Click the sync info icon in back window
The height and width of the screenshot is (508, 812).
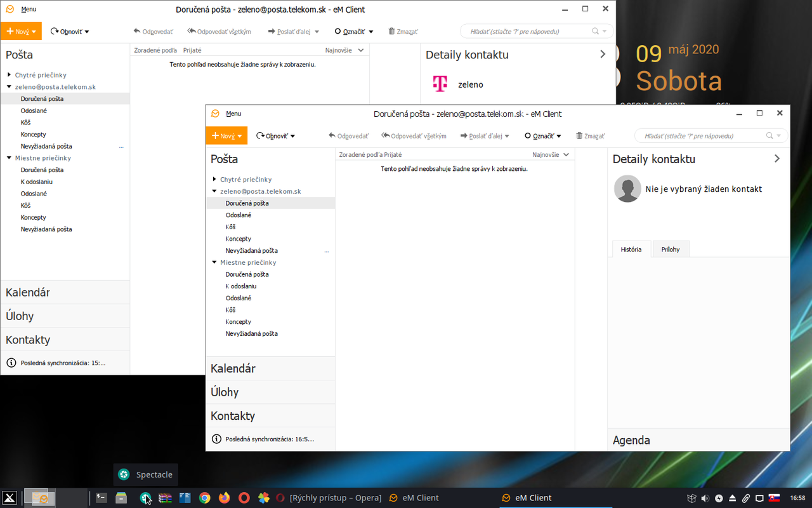tap(11, 363)
